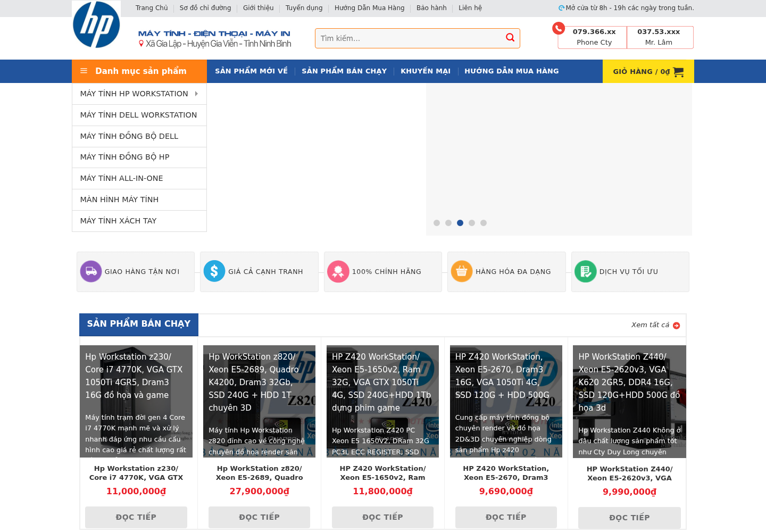Click the shopping cart icon

tap(678, 72)
